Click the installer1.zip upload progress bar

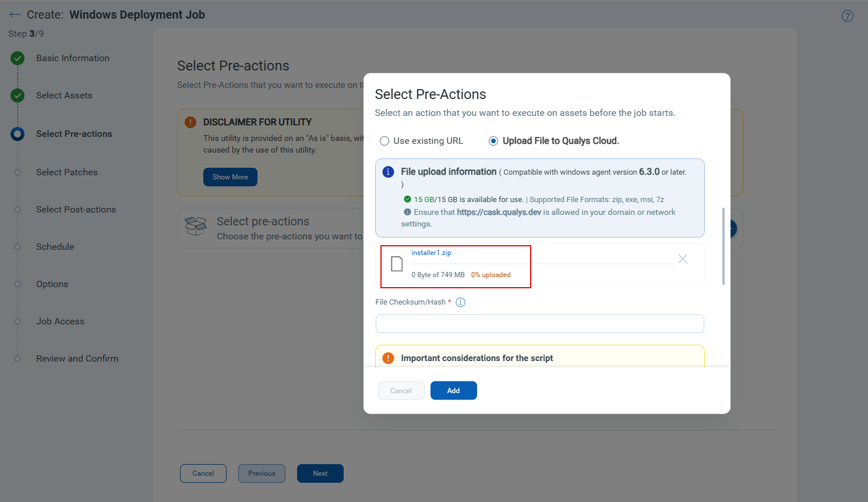pos(540,264)
